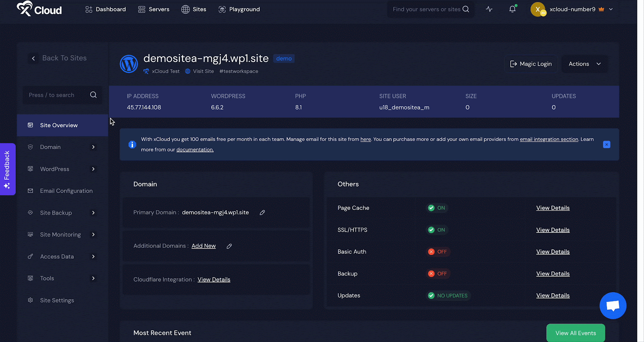Click the Email Configuration envelope icon
The width and height of the screenshot is (644, 342).
pos(30,191)
